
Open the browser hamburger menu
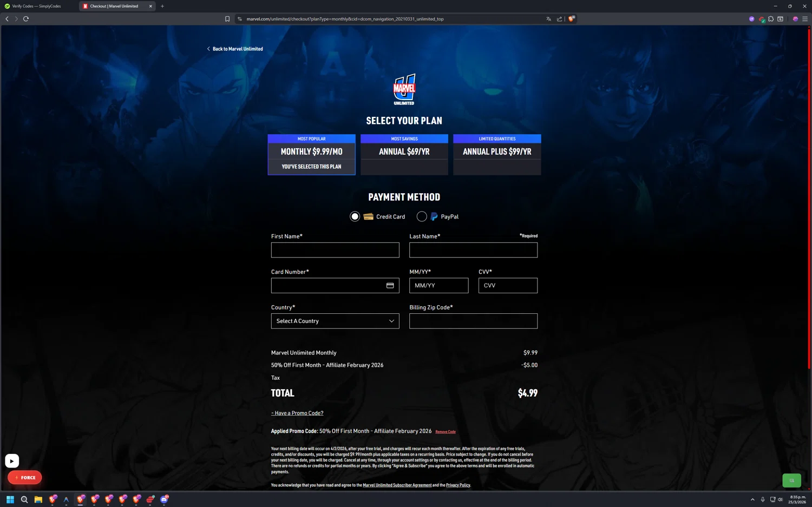805,19
